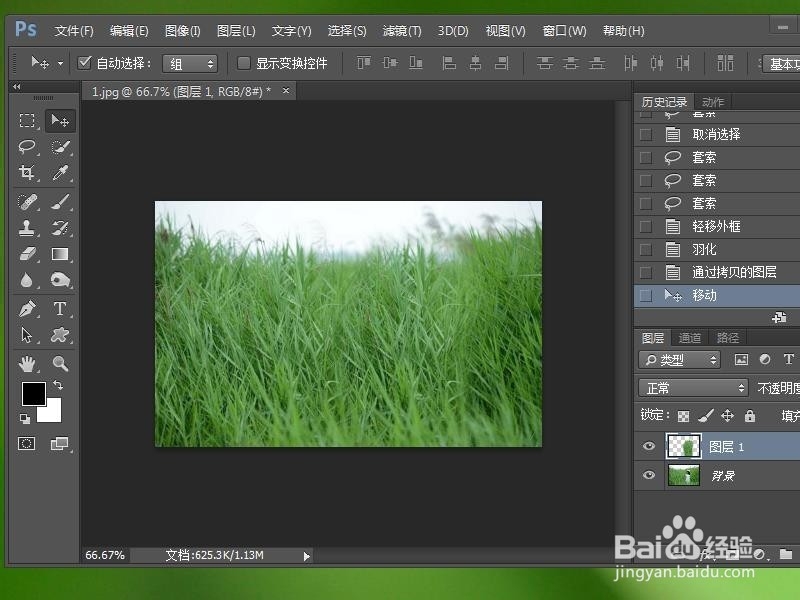
Task: Click the foreground black color swatch
Action: click(34, 394)
